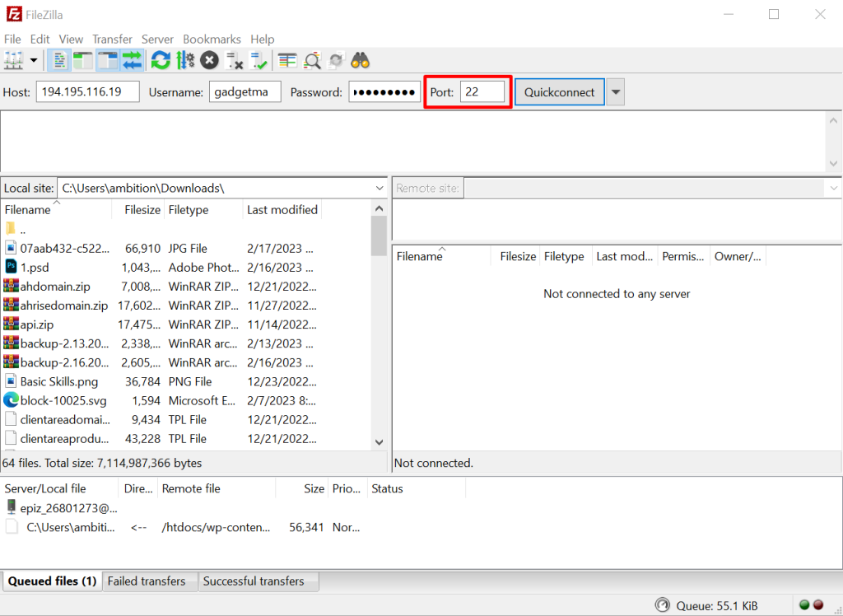
Task: Click the Host input field
Action: point(87,92)
